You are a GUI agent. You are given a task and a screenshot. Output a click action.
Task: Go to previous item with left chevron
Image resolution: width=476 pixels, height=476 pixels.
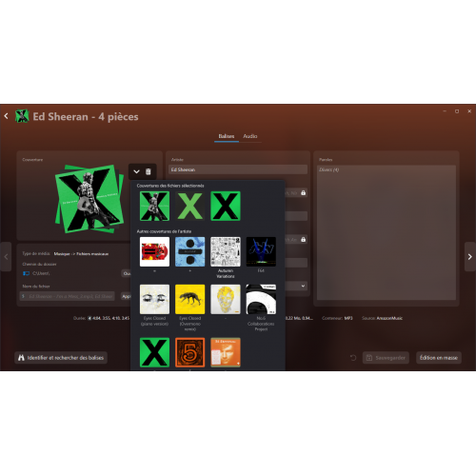[6, 256]
